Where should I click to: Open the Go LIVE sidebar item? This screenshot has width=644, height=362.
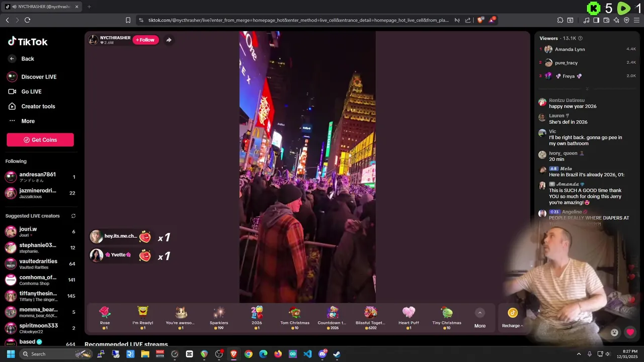[x=25, y=92]
